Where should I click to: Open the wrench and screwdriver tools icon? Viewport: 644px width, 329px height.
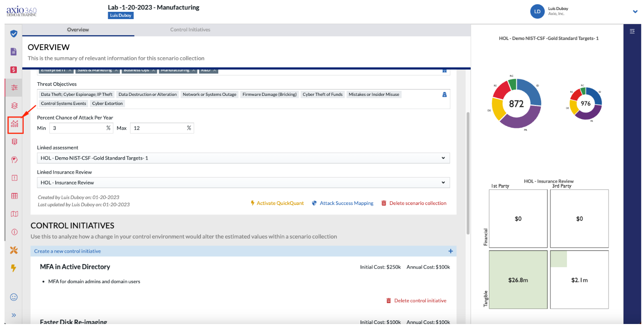click(x=14, y=250)
